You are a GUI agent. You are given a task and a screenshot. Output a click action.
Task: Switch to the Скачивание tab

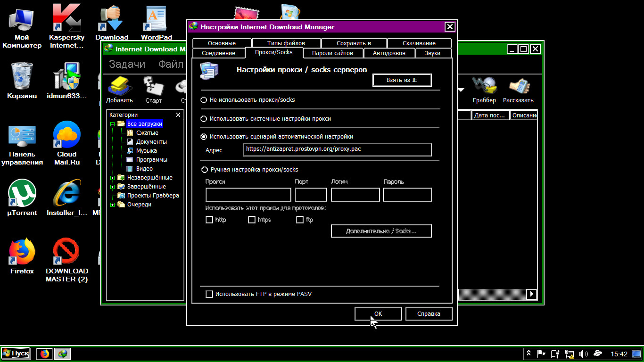coord(419,43)
